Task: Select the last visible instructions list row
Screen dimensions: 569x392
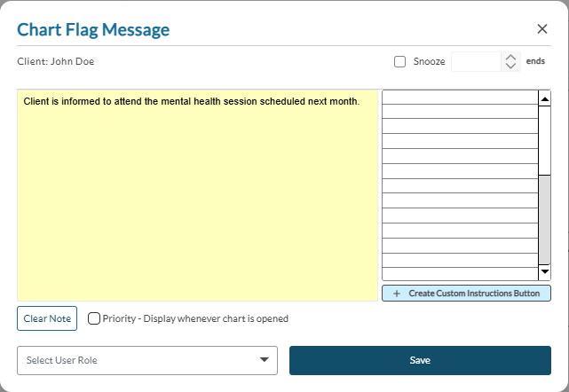Action: (x=460, y=273)
